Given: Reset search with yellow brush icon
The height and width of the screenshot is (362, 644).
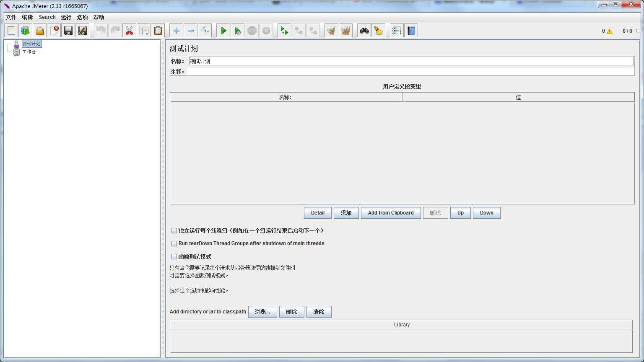Looking at the screenshot, I should pyautogui.click(x=379, y=31).
